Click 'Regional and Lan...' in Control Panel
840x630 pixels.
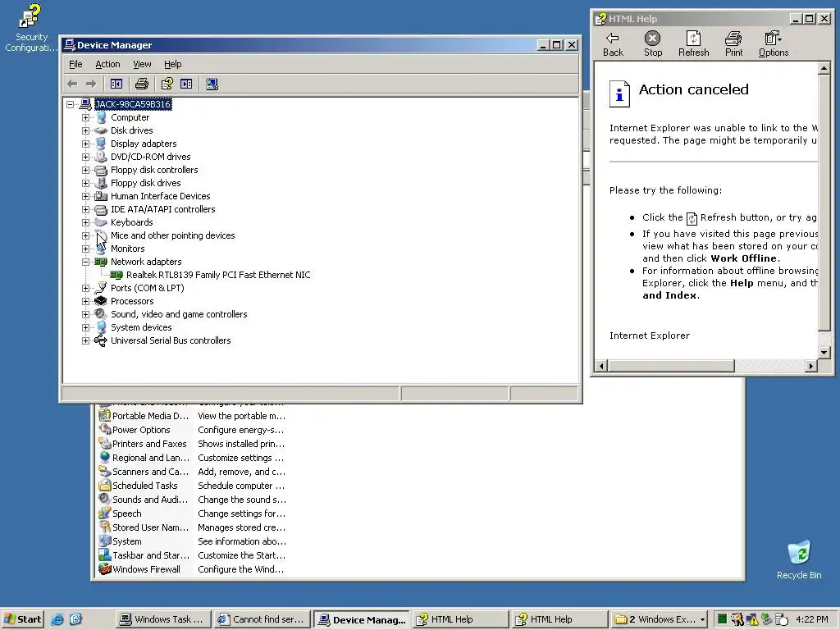click(151, 458)
